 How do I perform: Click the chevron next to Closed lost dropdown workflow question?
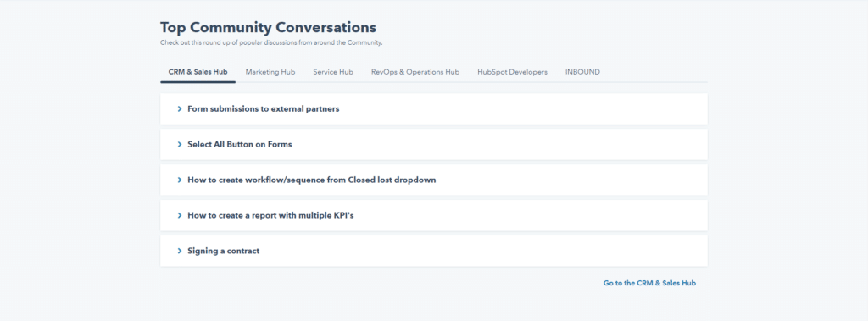coord(180,180)
